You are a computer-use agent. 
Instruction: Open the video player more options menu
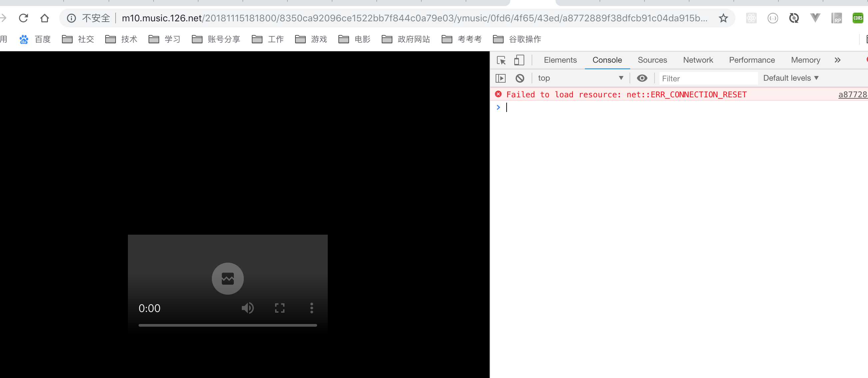[311, 308]
